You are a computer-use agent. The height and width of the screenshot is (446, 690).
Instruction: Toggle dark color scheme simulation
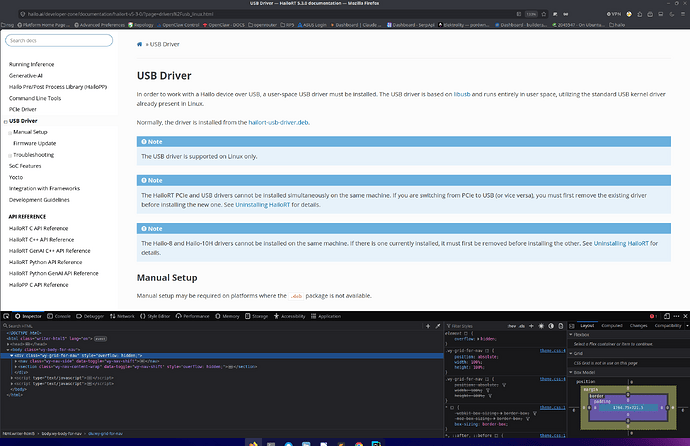[551, 326]
